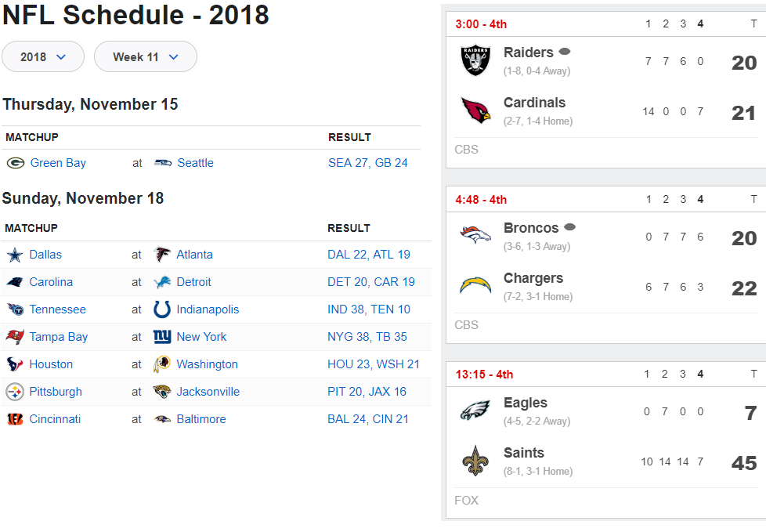Click the Seattle Seahawks logo
Image resolution: width=766 pixels, height=532 pixels.
click(x=163, y=163)
